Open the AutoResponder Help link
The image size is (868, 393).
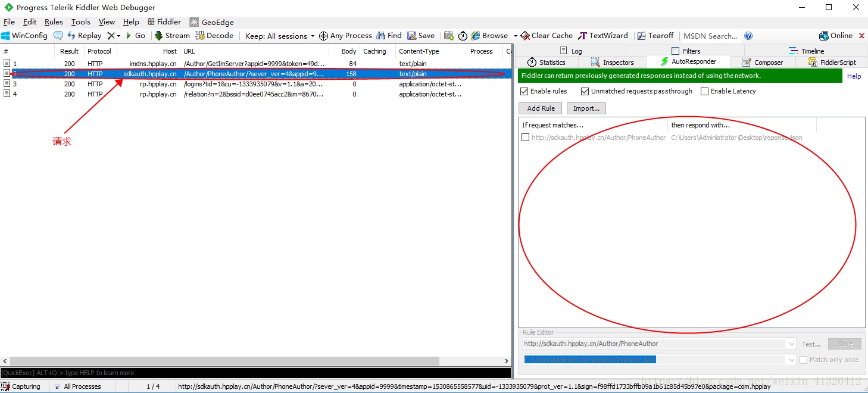[854, 76]
